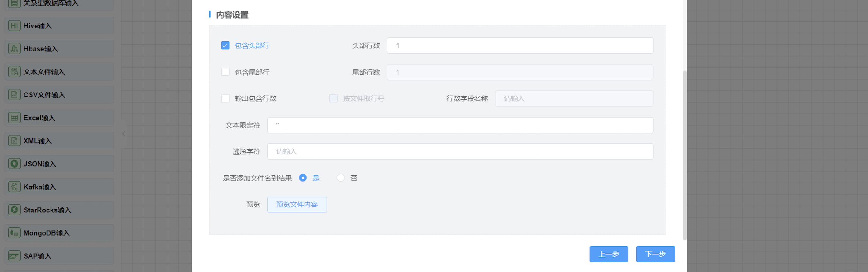
Task: Click the XML输入 file icon
Action: [14, 141]
